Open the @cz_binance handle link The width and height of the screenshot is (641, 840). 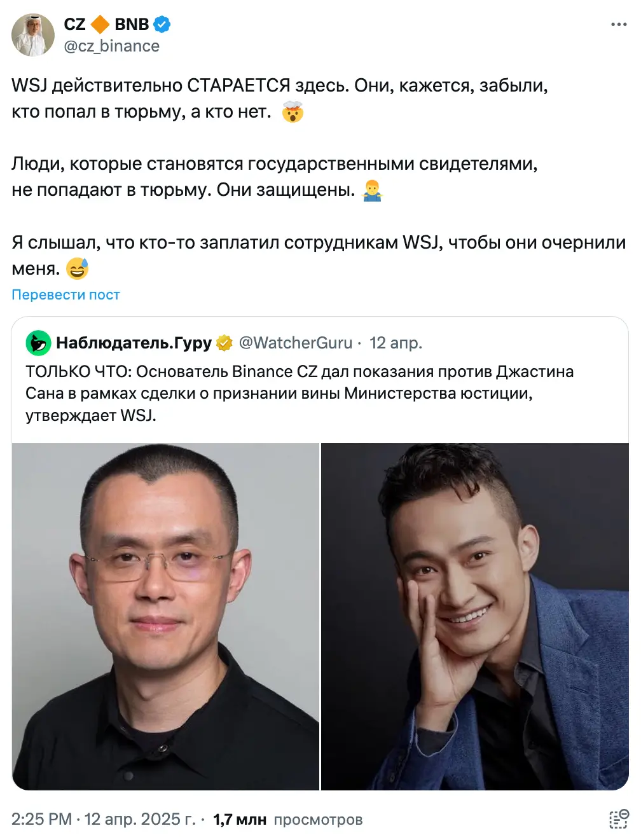pos(111,46)
